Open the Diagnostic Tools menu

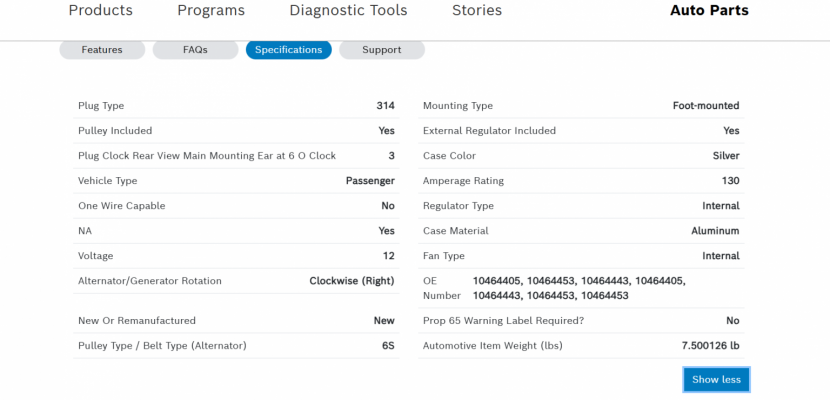point(348,10)
